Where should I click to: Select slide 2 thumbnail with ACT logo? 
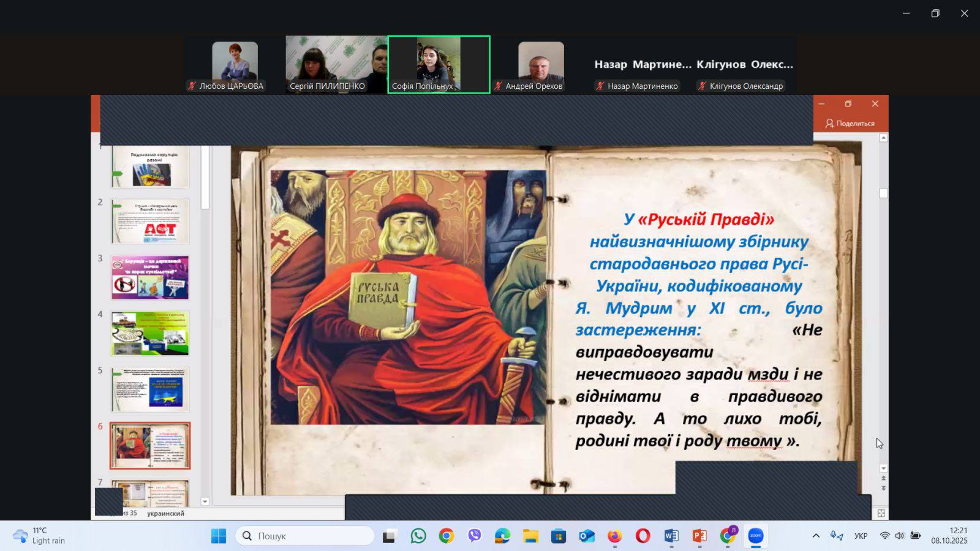click(x=150, y=222)
